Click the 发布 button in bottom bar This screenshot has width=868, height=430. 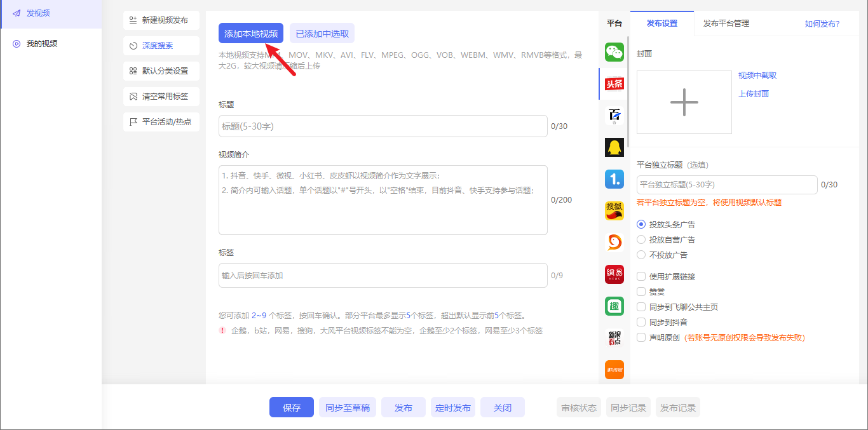pyautogui.click(x=403, y=408)
